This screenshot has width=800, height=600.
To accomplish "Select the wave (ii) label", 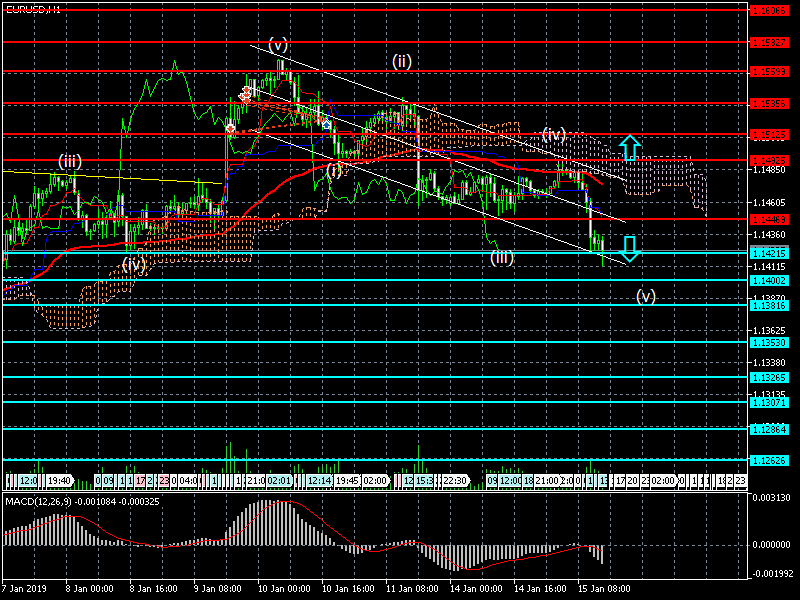I will tap(401, 61).
